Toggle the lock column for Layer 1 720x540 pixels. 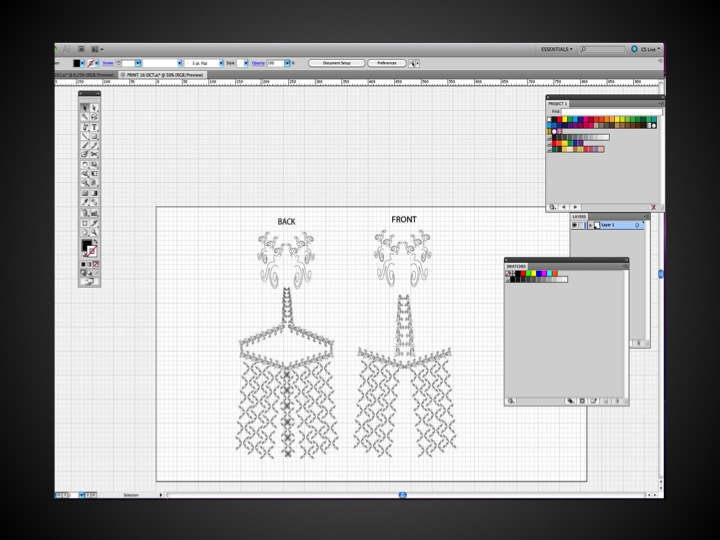coord(581,225)
